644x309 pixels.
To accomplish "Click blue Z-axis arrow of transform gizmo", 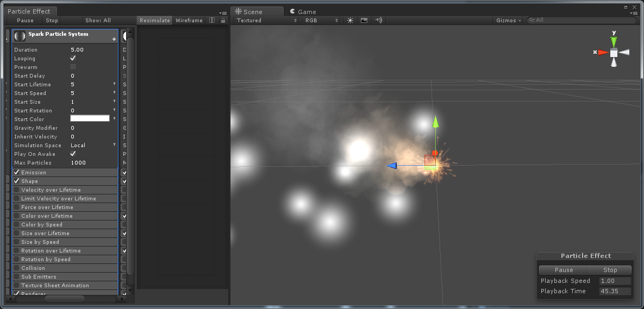I will (392, 166).
